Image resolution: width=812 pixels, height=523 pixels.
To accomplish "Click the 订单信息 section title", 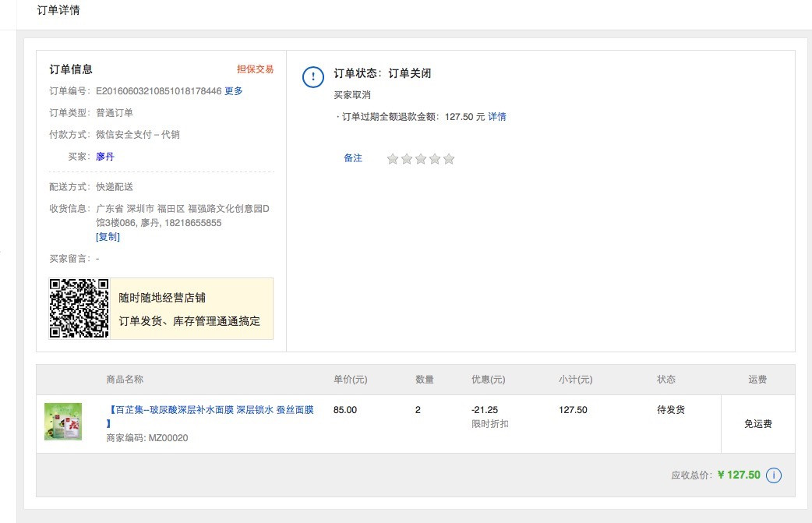I will point(71,69).
